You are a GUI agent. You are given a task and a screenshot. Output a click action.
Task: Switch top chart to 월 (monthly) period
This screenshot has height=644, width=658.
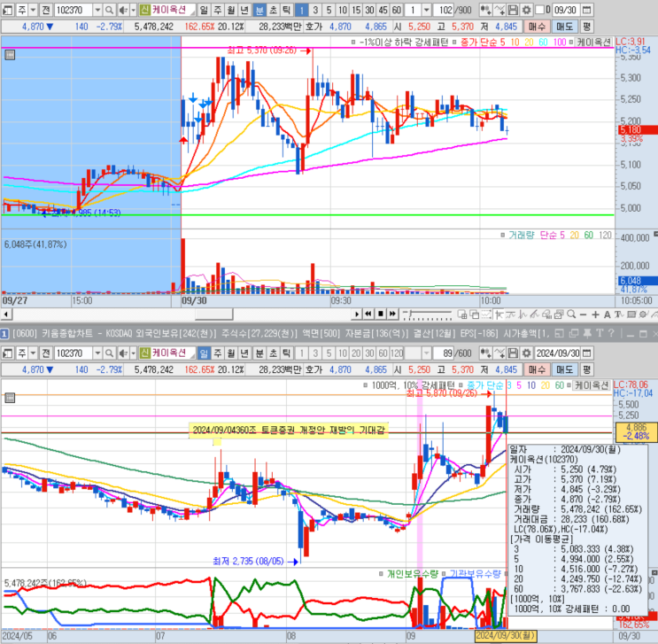coord(231,9)
